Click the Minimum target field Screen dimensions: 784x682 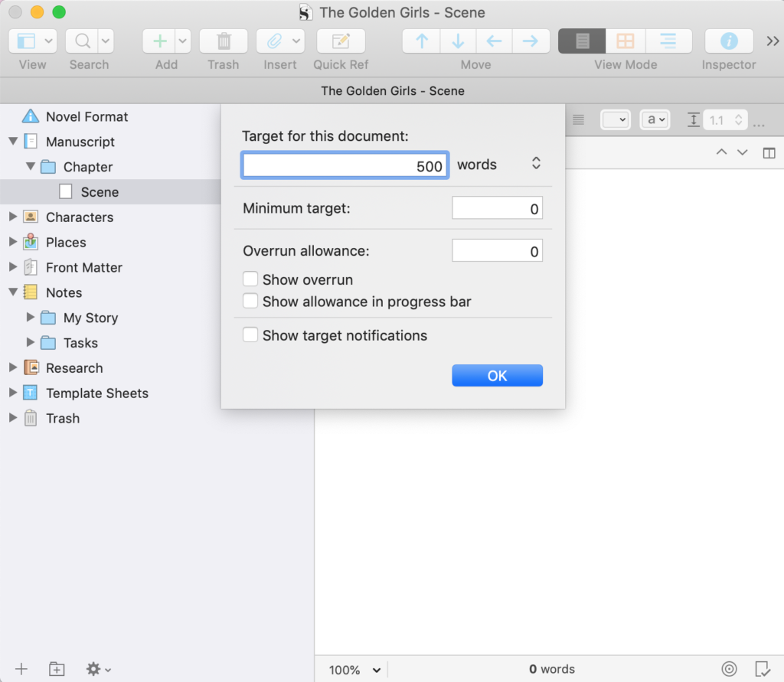pyautogui.click(x=497, y=208)
